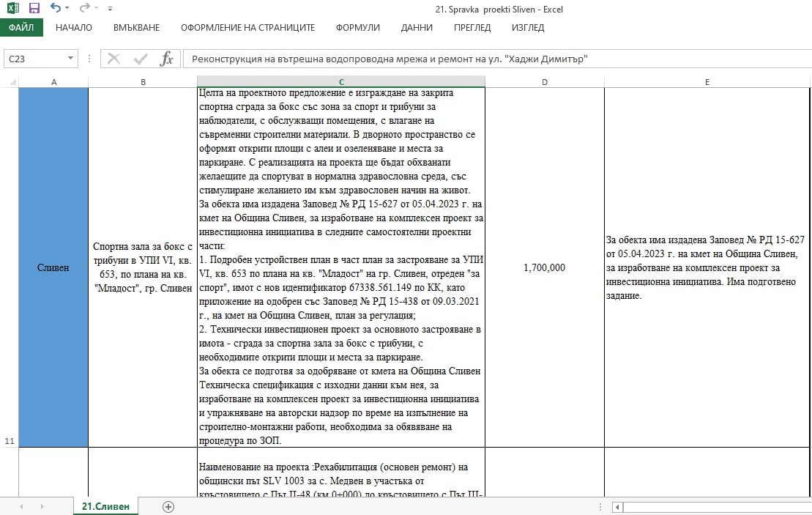Image resolution: width=812 pixels, height=515 pixels.
Task: Open Customize Quick Access Toolbar dropdown
Action: click(110, 9)
